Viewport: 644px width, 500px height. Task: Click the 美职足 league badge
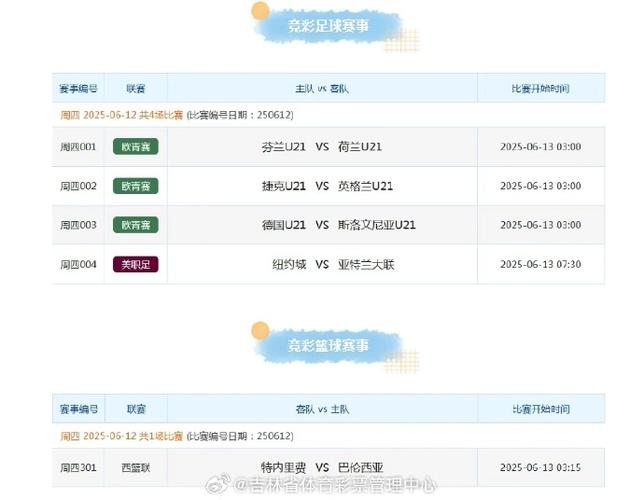[136, 265]
